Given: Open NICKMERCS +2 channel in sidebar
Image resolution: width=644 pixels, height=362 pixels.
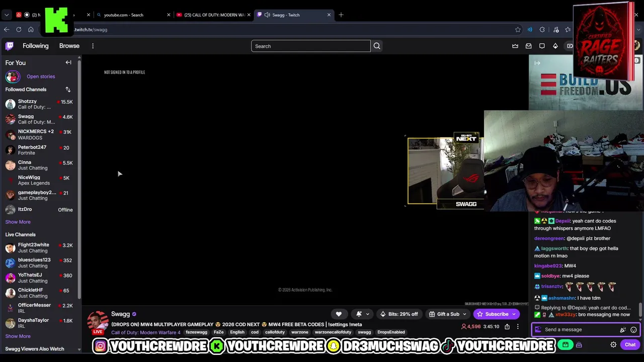Looking at the screenshot, I should point(39,134).
